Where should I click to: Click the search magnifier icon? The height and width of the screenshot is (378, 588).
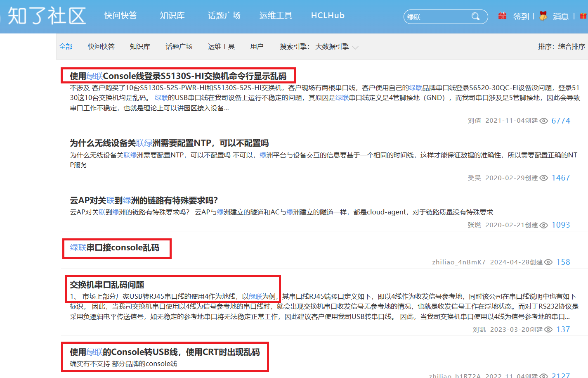(x=475, y=17)
